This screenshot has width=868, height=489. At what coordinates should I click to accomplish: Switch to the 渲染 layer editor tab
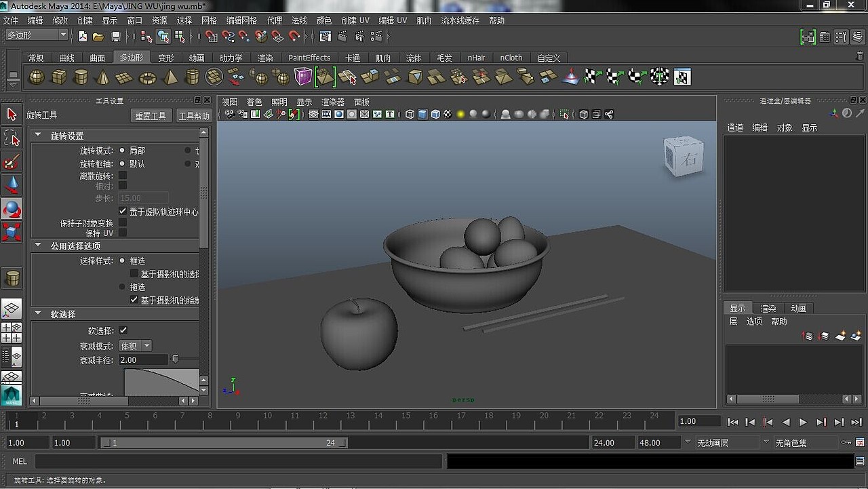(768, 309)
